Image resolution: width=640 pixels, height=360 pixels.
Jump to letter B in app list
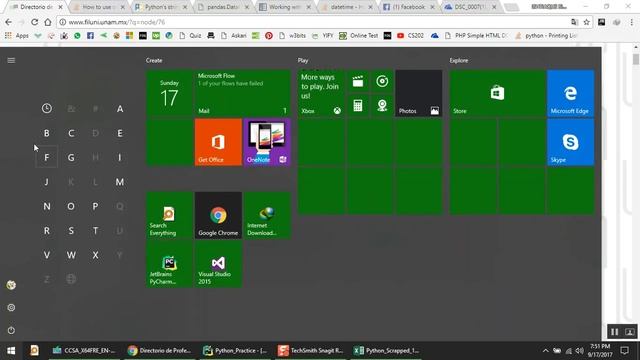[x=47, y=133]
